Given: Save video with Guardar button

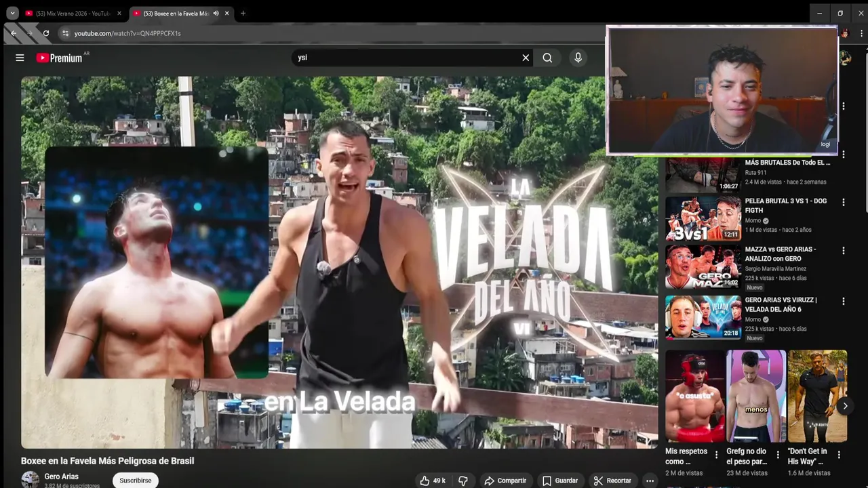Looking at the screenshot, I should pyautogui.click(x=560, y=481).
